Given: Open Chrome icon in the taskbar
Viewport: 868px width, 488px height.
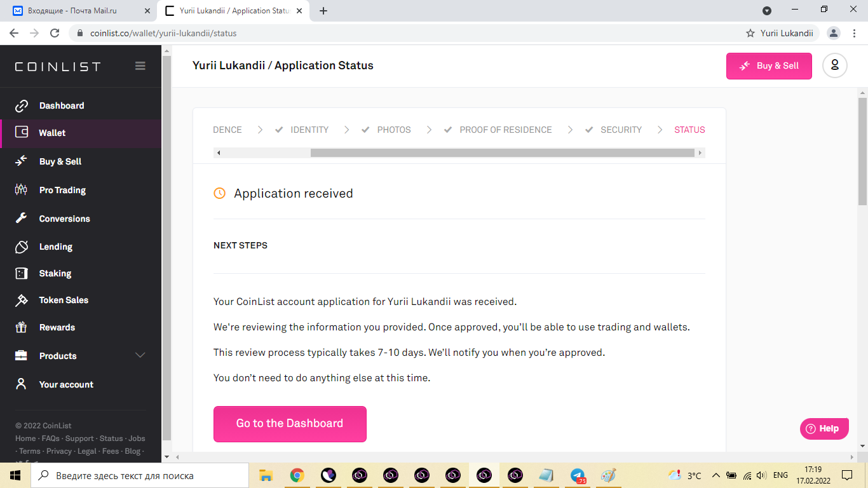Looking at the screenshot, I should click(297, 475).
